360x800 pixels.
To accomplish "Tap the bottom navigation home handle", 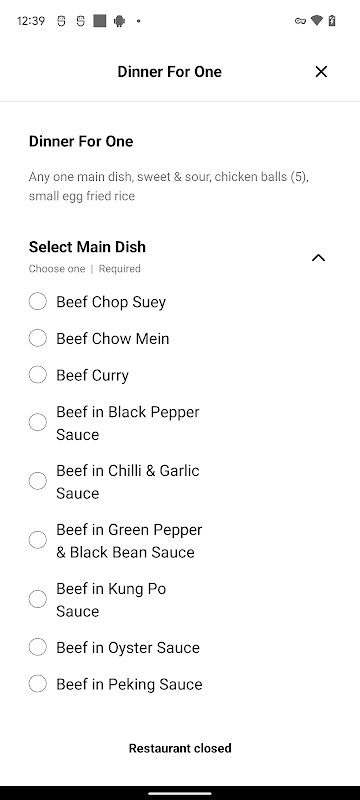I will pos(180,793).
